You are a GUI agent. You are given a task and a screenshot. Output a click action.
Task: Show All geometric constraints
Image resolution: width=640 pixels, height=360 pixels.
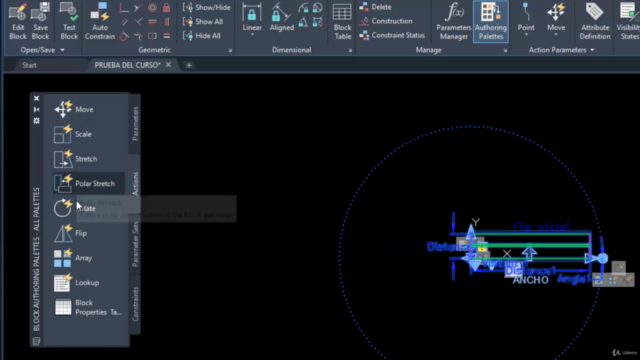[203, 22]
